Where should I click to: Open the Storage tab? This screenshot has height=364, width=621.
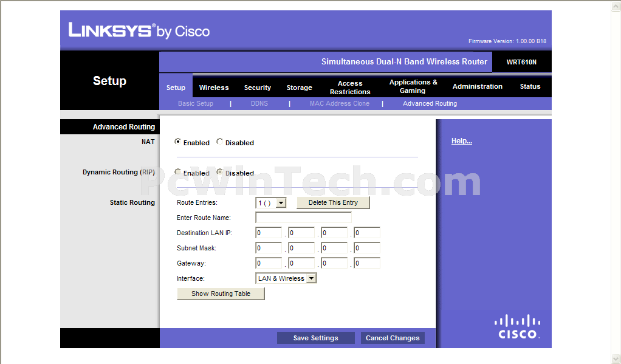click(300, 88)
